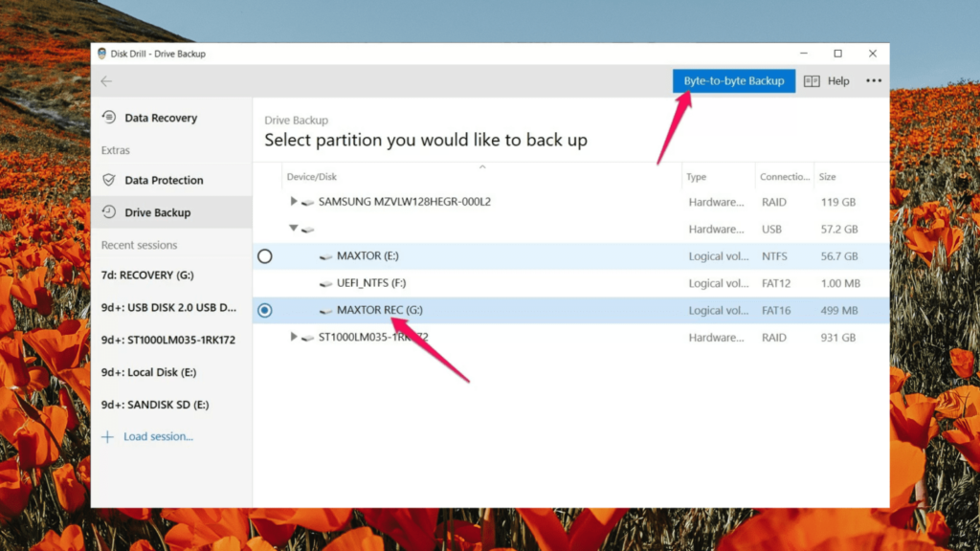Click the Disk Drill app icon in title bar
This screenshot has width=980, height=551.
click(x=101, y=54)
